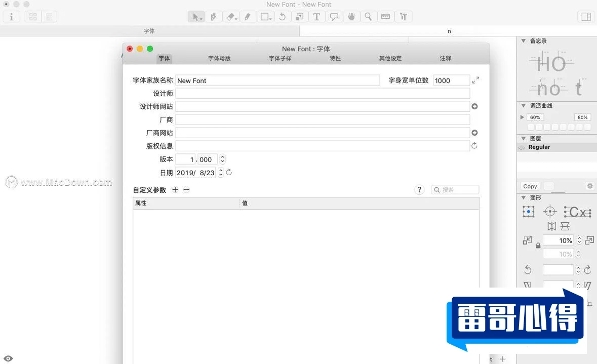Click the scale units-per-em arrows icon

[x=475, y=80]
